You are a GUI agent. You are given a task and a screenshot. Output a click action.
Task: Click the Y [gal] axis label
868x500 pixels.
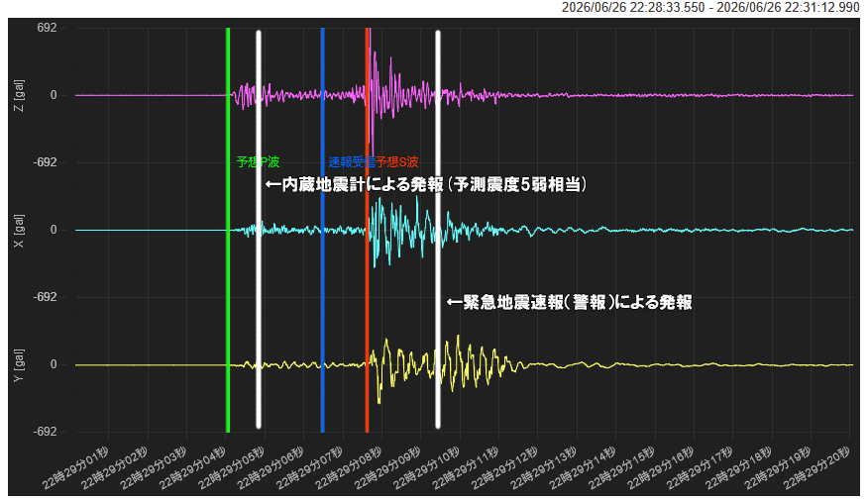tap(20, 364)
